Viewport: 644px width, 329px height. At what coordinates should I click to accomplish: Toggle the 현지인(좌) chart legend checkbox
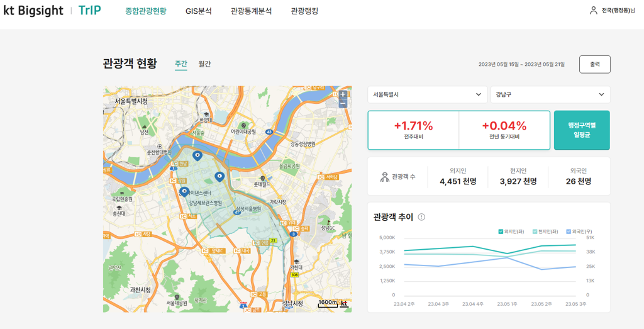click(535, 231)
